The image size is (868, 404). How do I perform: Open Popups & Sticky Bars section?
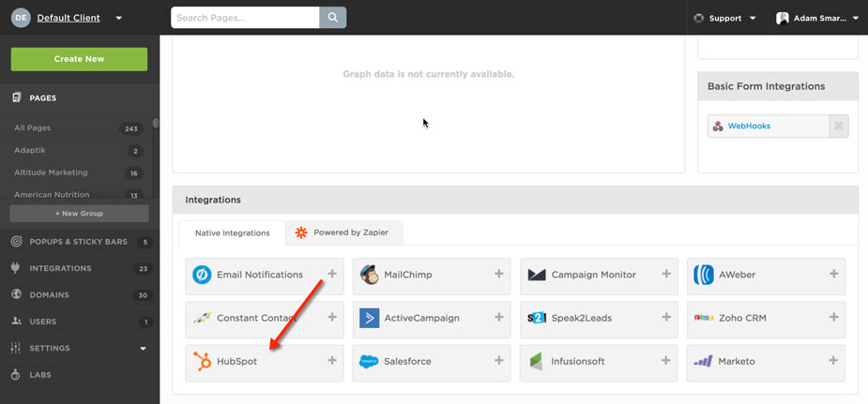[x=79, y=242]
